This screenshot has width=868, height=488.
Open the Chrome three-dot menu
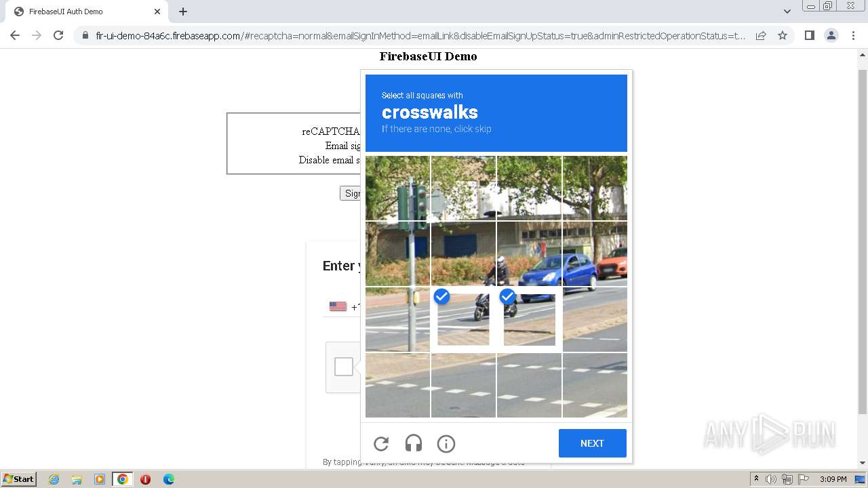coord(854,35)
